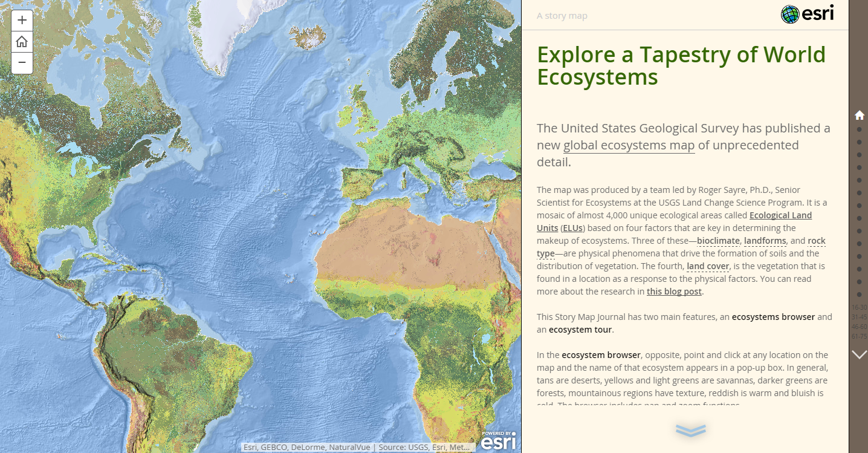Screen dimensions: 868x453
Task: Click the landforms hyperlink
Action: (x=765, y=241)
